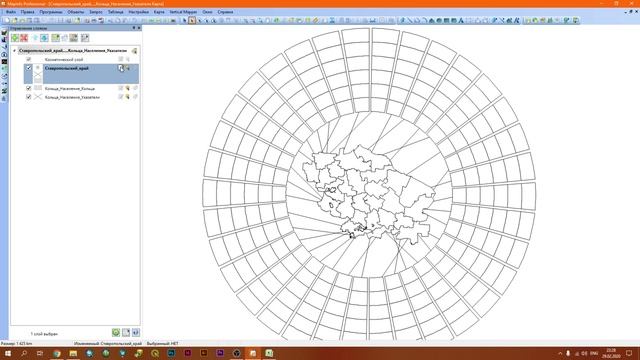Click the last blue button at panel bottom
This screenshot has height=360, width=640.
point(136,333)
